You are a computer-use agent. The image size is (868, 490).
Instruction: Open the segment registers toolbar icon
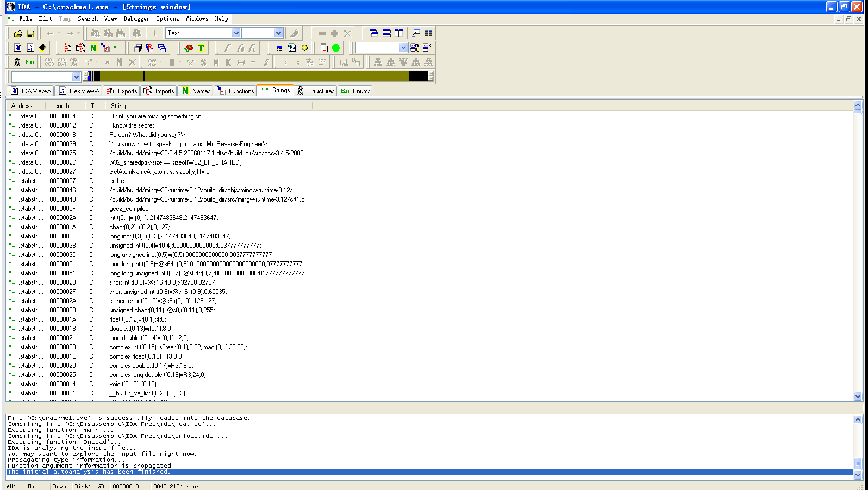(149, 48)
